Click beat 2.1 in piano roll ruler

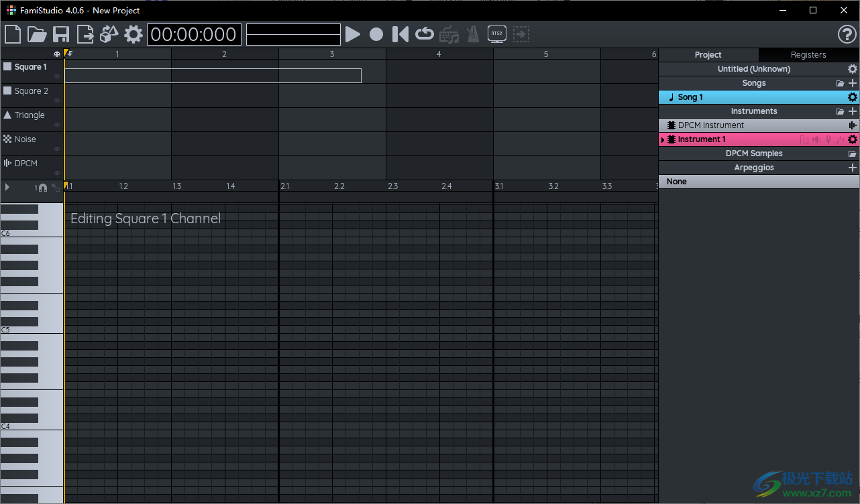(285, 186)
